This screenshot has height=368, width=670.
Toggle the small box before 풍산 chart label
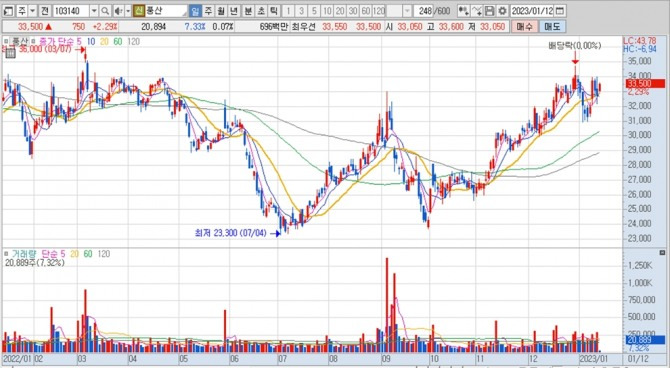(6, 41)
